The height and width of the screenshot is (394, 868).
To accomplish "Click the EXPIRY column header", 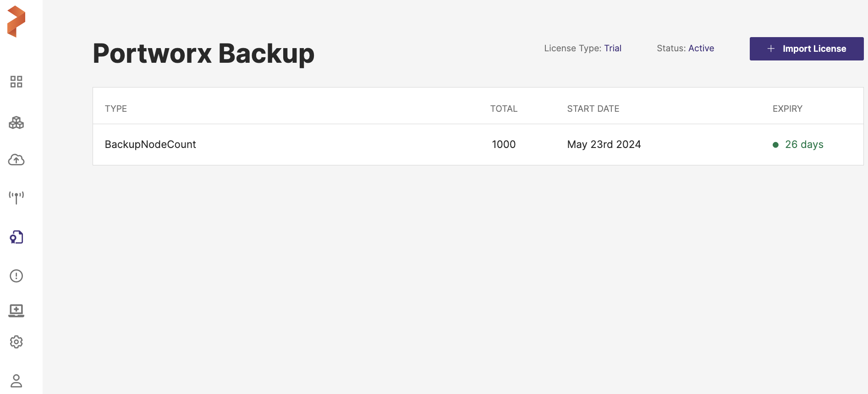I will click(x=787, y=109).
